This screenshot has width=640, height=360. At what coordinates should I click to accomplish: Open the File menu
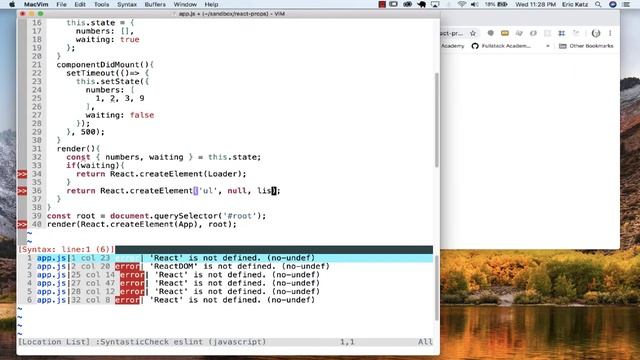pyautogui.click(x=61, y=4)
